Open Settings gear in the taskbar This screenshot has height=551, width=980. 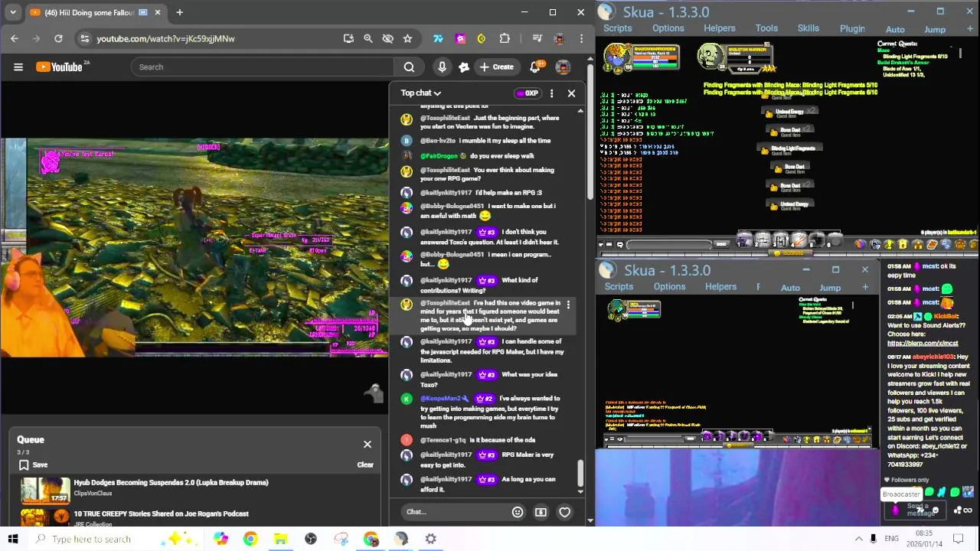coord(431,539)
